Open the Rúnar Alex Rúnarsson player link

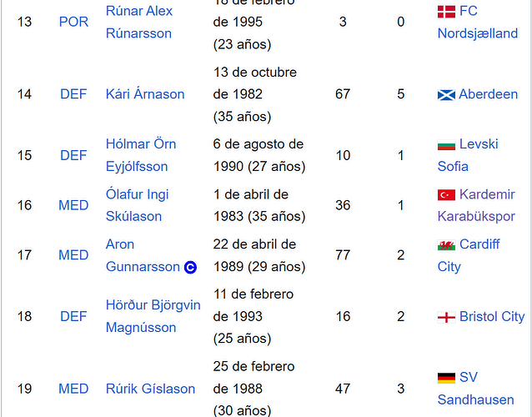click(x=139, y=22)
